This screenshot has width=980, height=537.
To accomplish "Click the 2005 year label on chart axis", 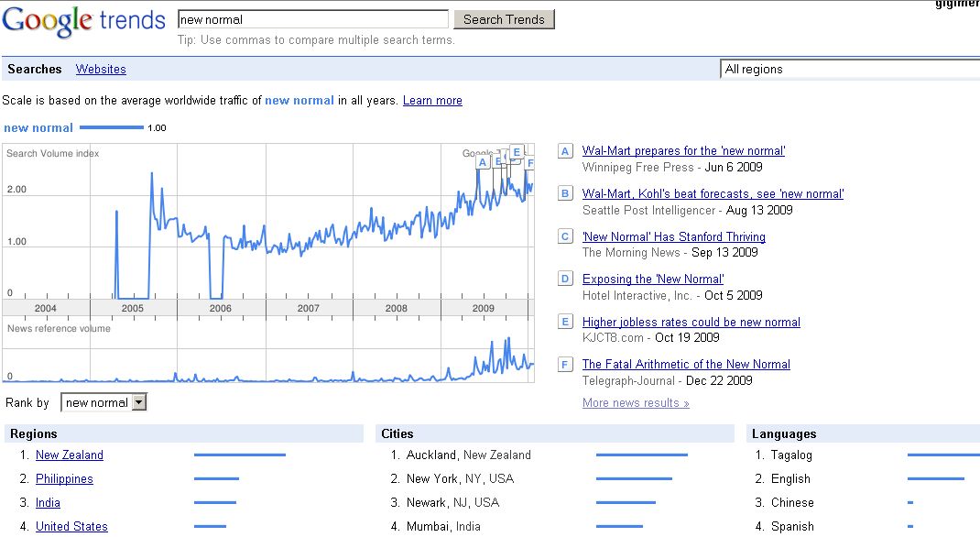I will pos(133,308).
